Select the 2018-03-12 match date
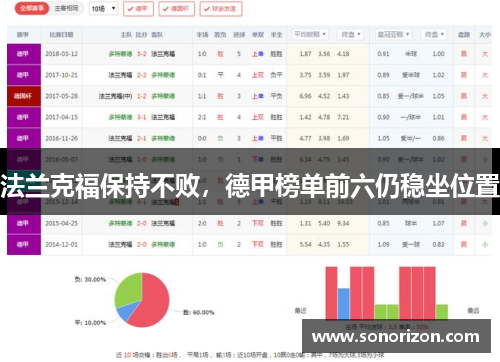This screenshot has height=362, width=500. click(61, 54)
